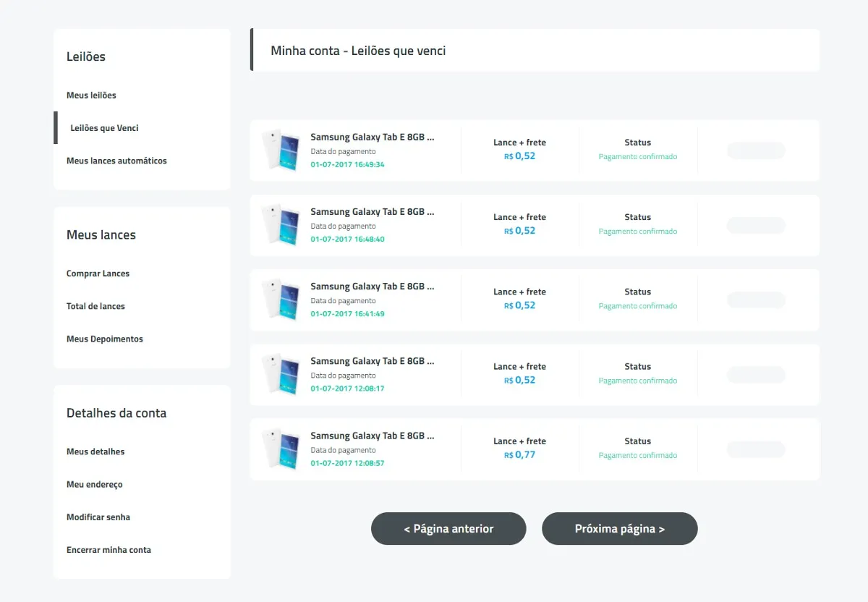The image size is (868, 602).
Task: Click Encerrar minha conta
Action: click(x=109, y=550)
